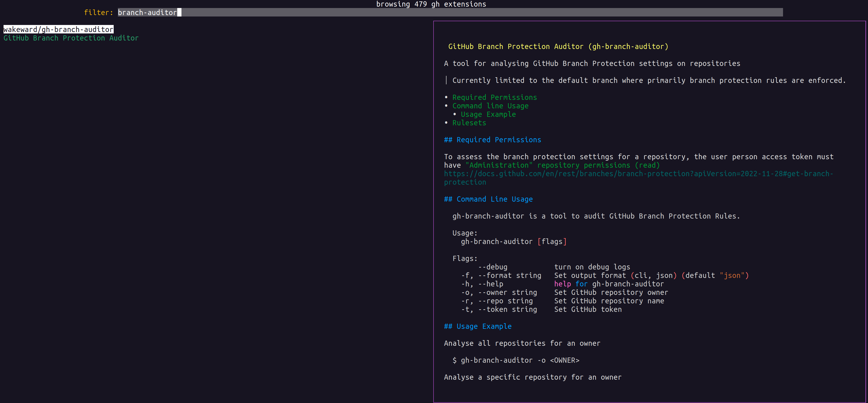
Task: Click the ## Usage Example heading
Action: pos(478,326)
